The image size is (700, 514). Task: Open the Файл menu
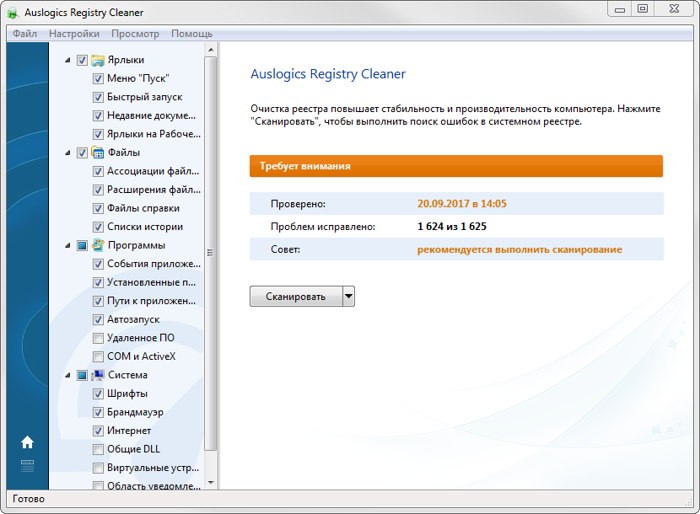click(25, 34)
